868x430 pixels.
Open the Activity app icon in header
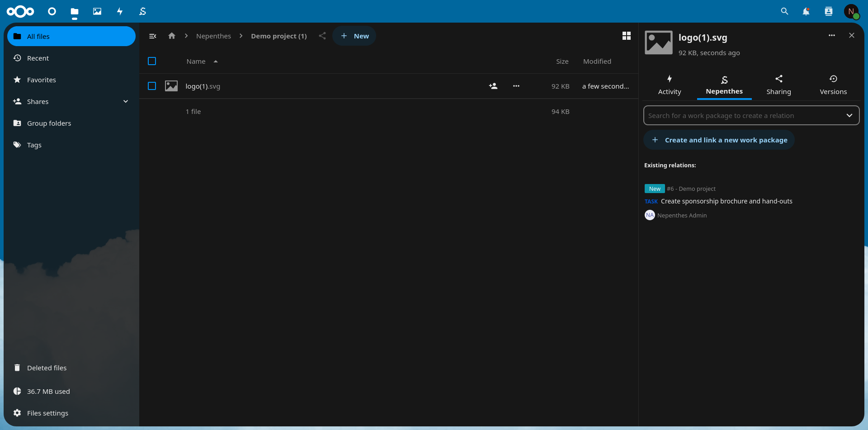pos(120,11)
